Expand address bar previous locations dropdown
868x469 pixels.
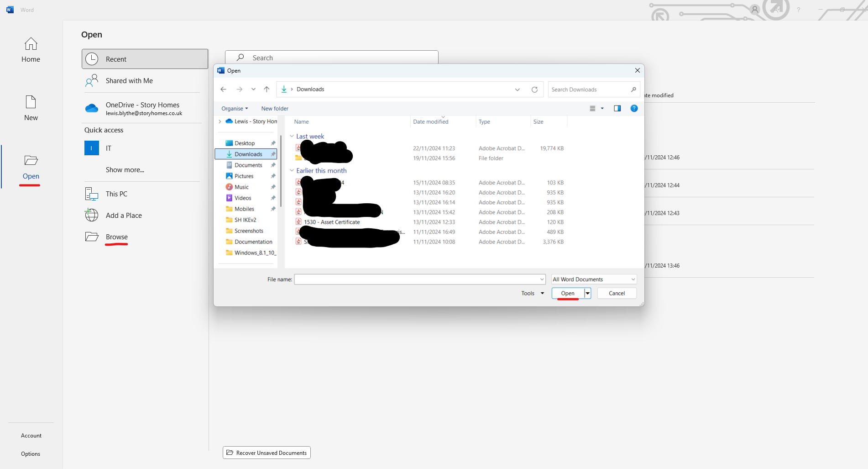518,90
